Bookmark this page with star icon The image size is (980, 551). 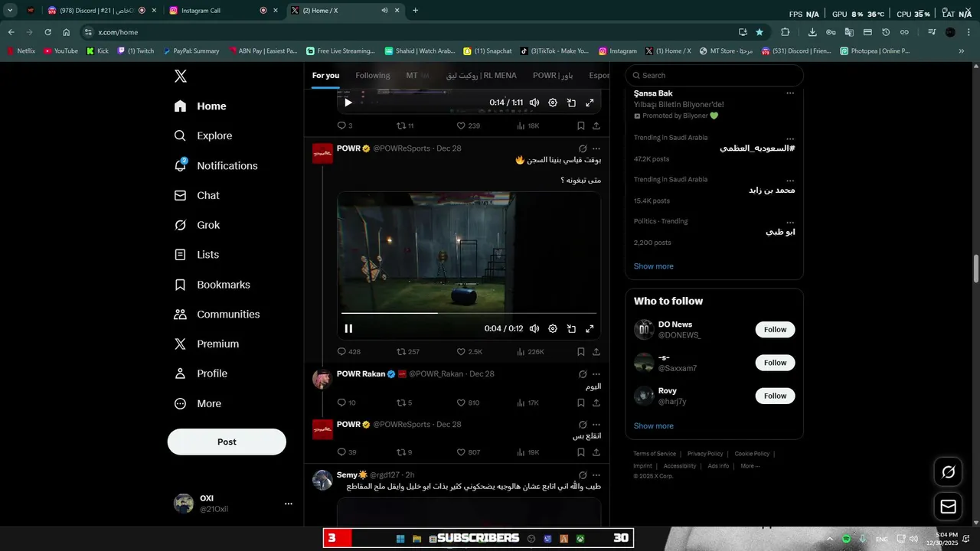[759, 32]
